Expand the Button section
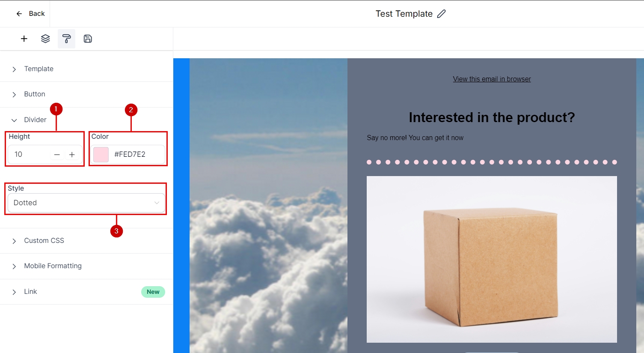The height and width of the screenshot is (353, 644). (34, 94)
